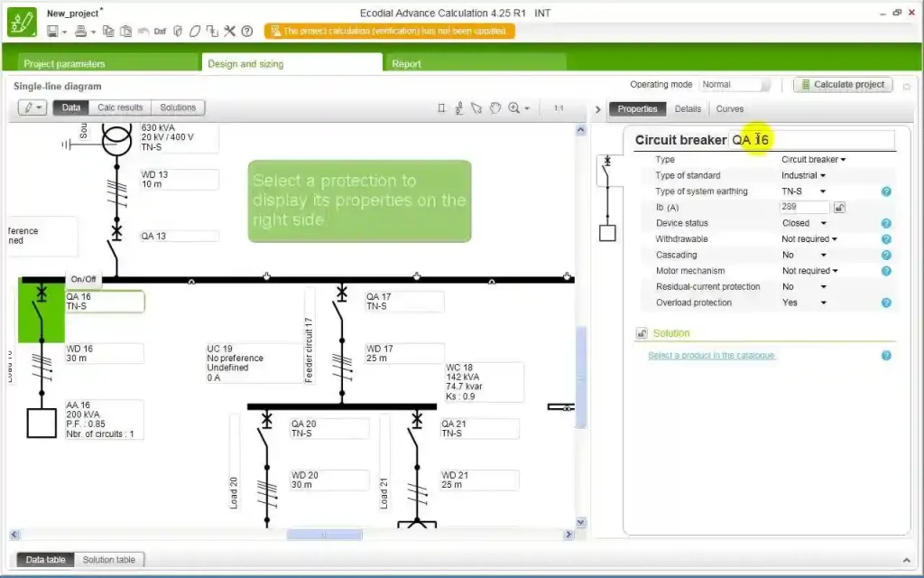Image resolution: width=924 pixels, height=578 pixels.
Task: Click the help icon for Overload protection
Action: click(886, 303)
